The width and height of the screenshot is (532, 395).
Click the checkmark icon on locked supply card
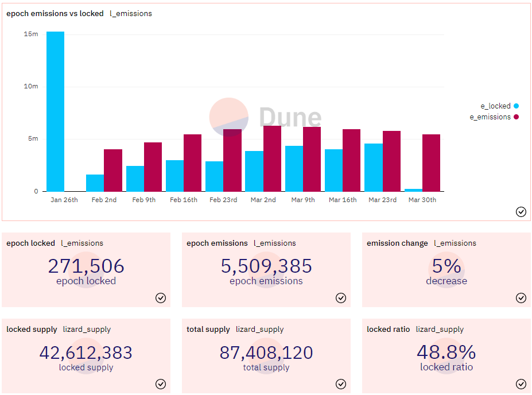[x=161, y=384]
